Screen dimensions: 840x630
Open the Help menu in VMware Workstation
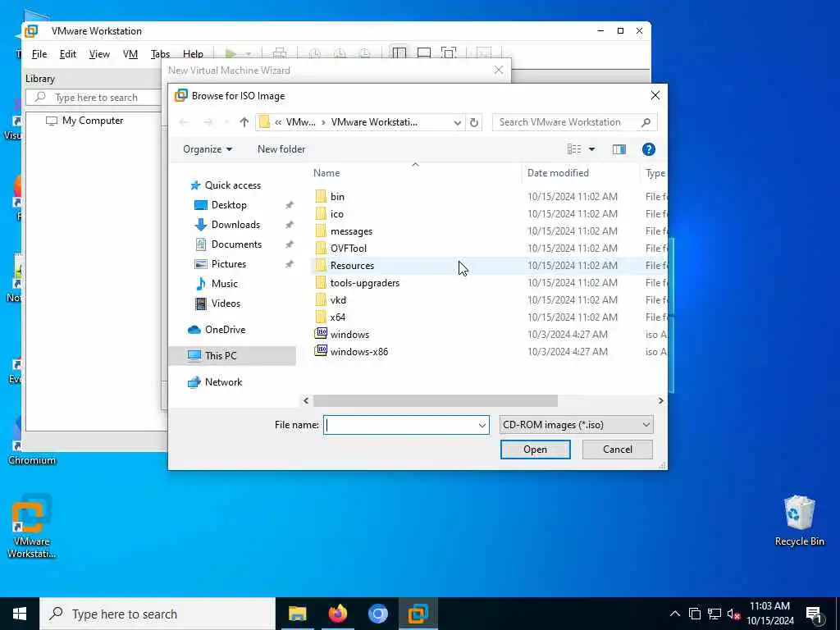pos(193,54)
